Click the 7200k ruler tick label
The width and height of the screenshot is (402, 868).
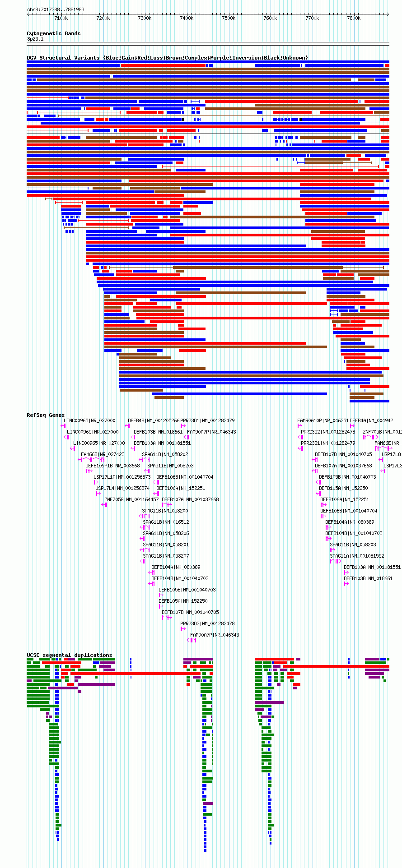(x=103, y=18)
